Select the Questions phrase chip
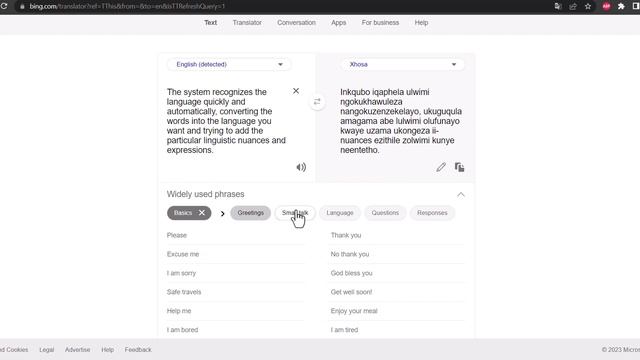 point(385,213)
